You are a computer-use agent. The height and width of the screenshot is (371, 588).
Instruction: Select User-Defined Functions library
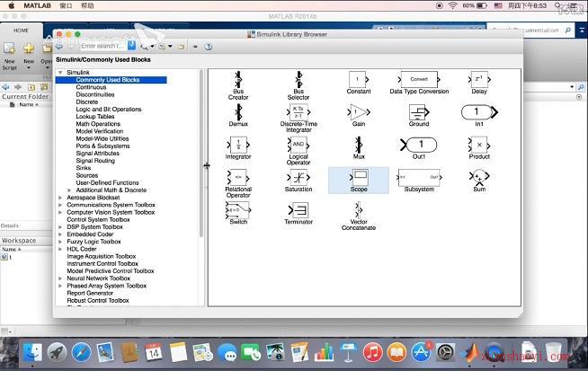[x=107, y=182]
